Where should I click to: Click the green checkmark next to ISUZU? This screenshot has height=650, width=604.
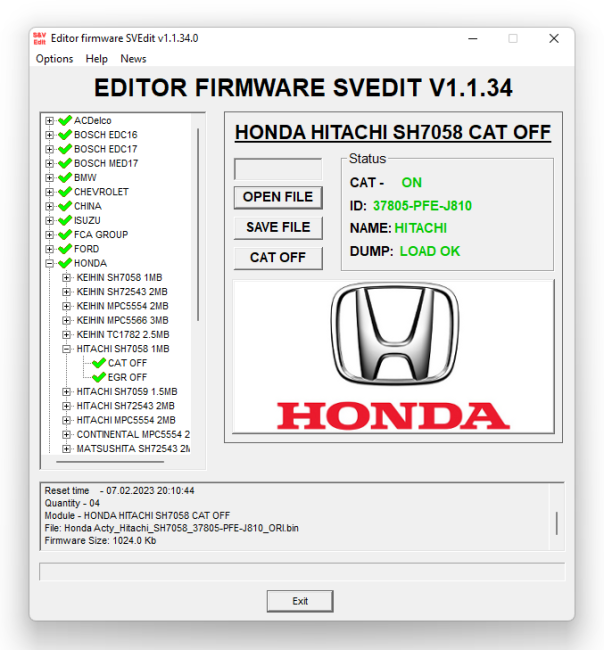coord(65,220)
